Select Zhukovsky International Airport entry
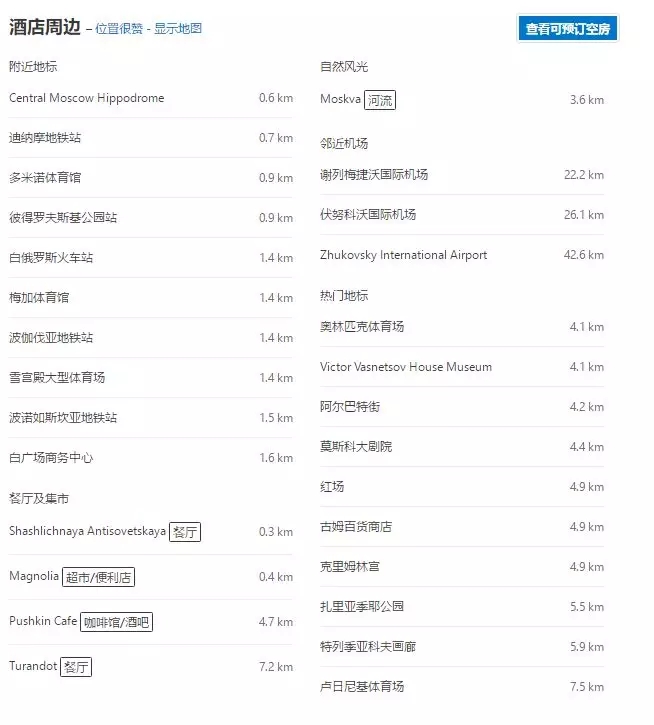Viewport: 654px width, 725px height. point(404,255)
